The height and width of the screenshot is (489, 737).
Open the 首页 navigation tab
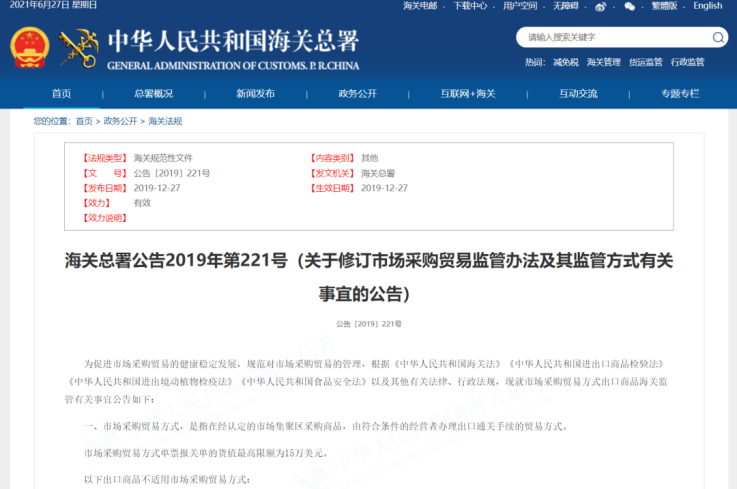pyautogui.click(x=61, y=94)
